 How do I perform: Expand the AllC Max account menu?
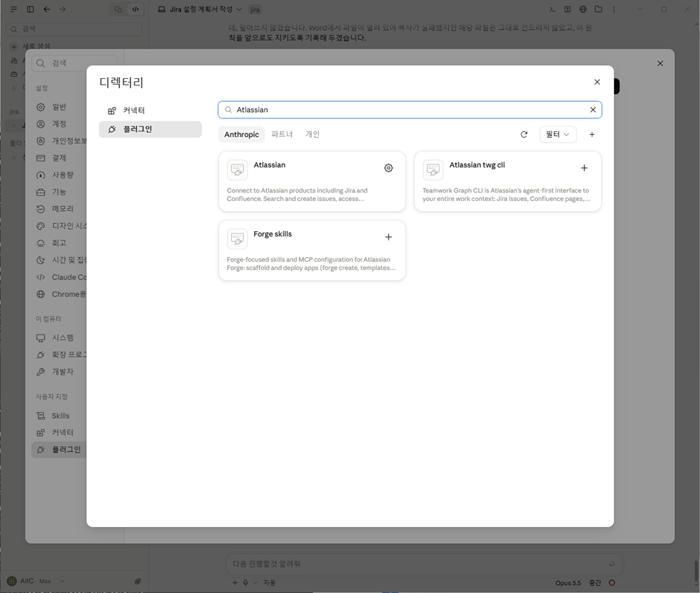36,581
